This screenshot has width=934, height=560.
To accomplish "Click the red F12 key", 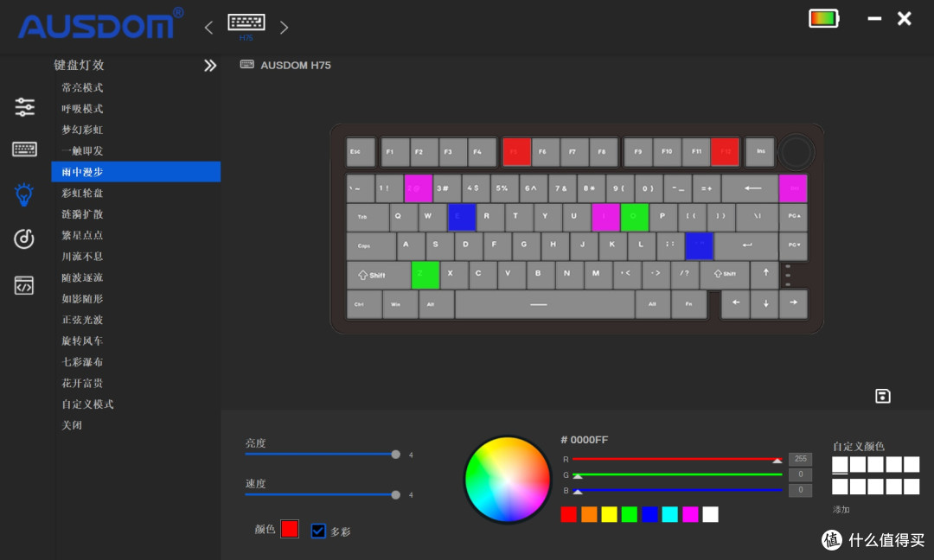I will (x=725, y=152).
